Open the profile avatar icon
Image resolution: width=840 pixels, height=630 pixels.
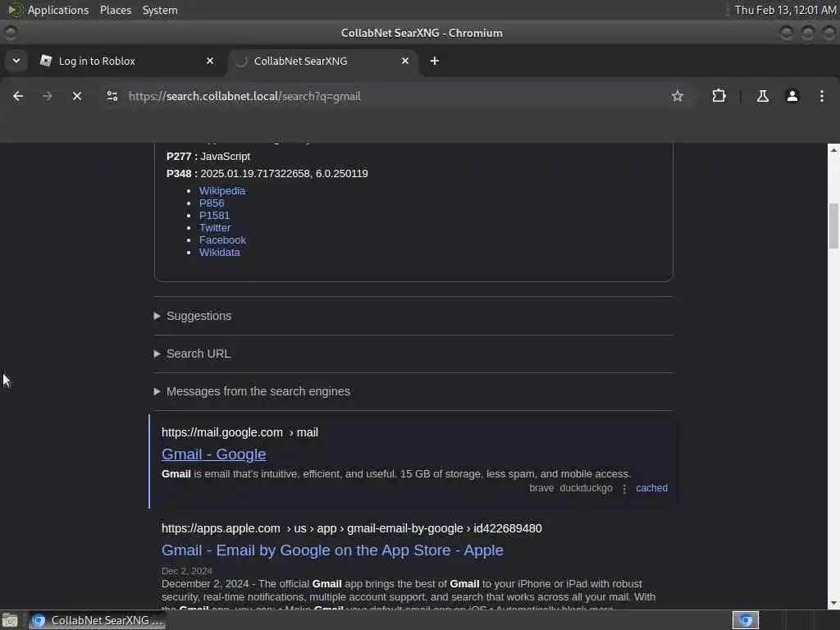coord(792,97)
